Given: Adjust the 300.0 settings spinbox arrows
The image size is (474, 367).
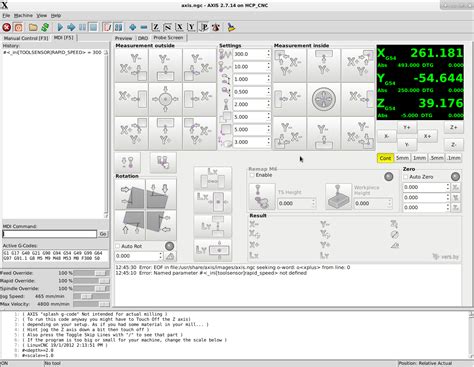Looking at the screenshot, I should click(x=268, y=54).
